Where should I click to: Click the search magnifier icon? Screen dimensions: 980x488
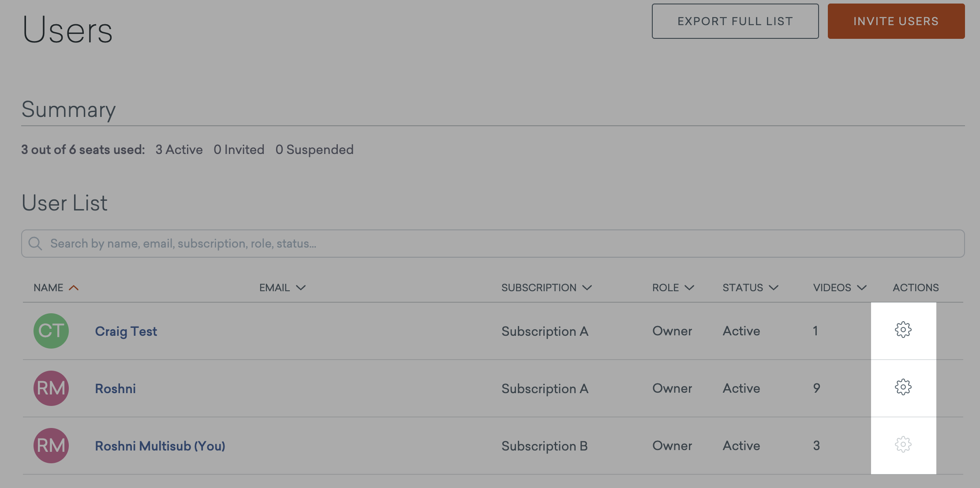pos(35,244)
